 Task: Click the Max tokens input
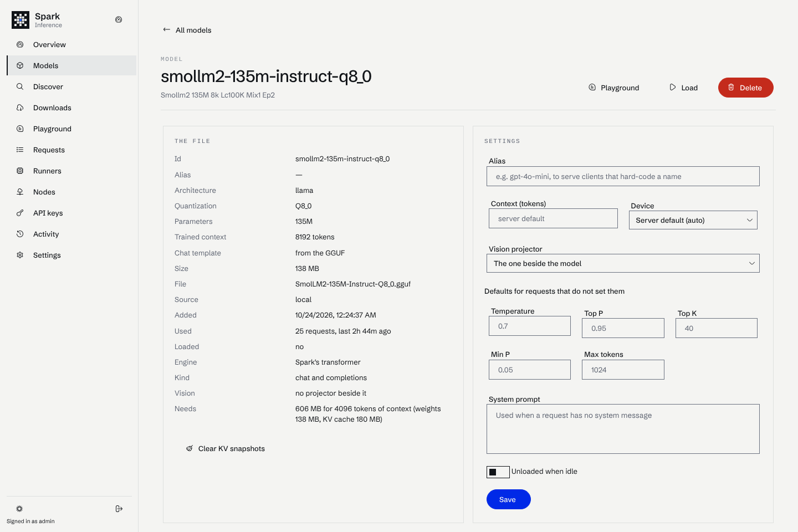[623, 370]
